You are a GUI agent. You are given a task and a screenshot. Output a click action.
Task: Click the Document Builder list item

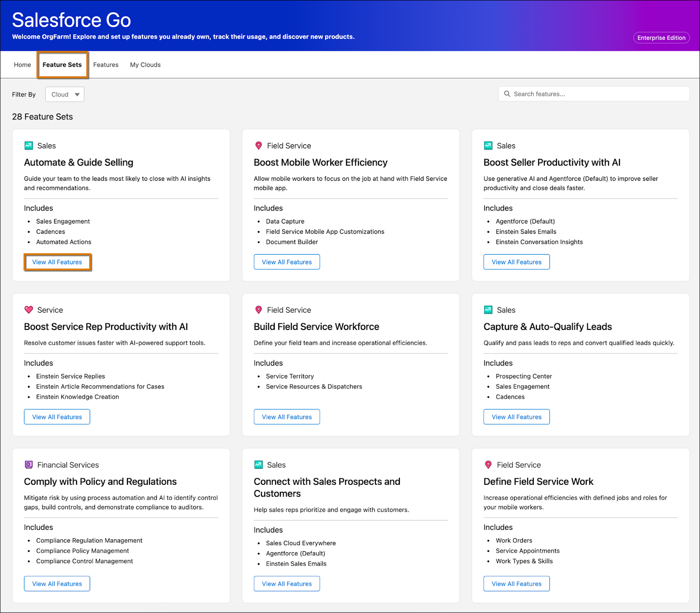(x=292, y=242)
